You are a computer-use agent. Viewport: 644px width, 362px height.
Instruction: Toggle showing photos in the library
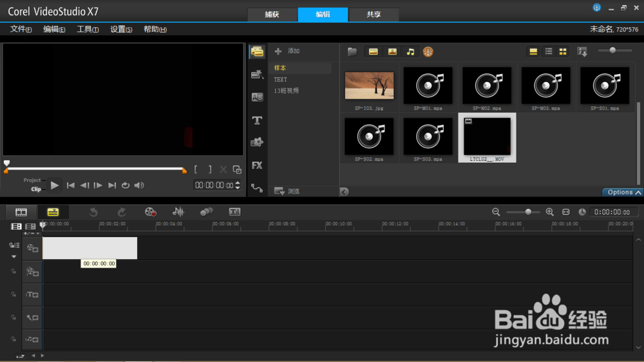392,52
